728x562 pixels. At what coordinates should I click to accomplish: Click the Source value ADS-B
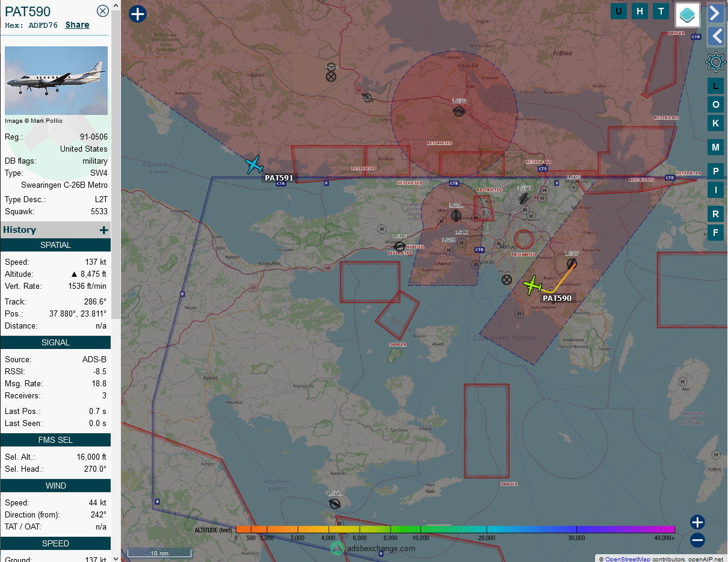point(94,359)
